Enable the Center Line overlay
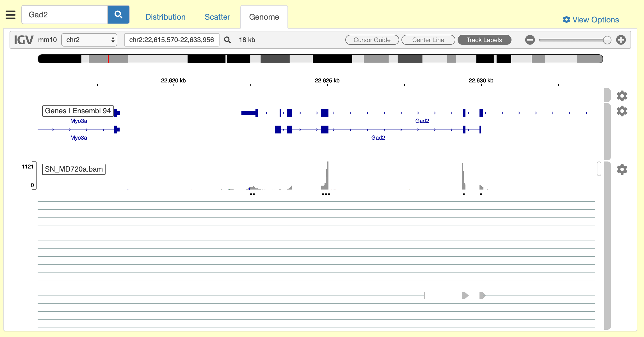Viewport: 644px width, 337px height. [428, 40]
